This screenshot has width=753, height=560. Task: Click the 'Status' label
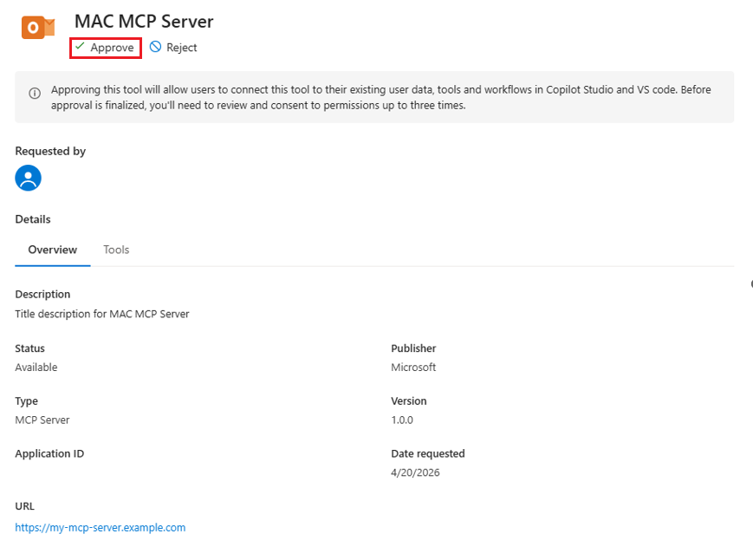tap(29, 348)
